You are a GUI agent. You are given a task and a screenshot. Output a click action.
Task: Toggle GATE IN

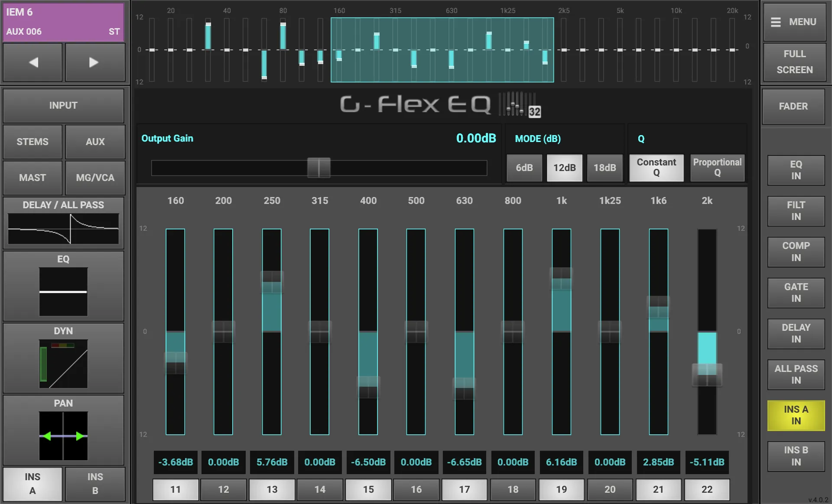(x=796, y=293)
